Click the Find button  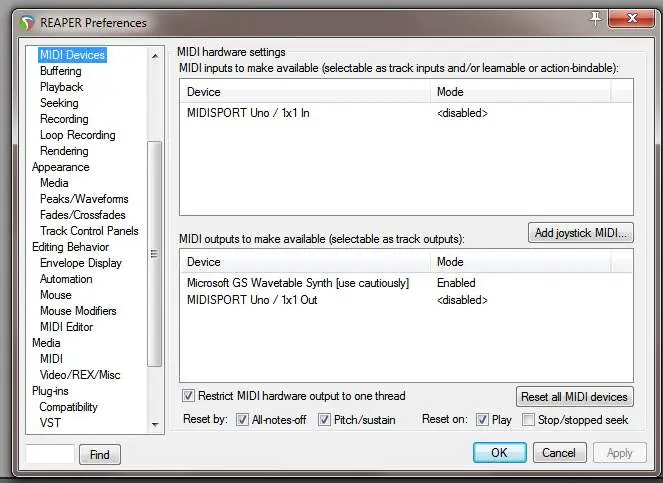pyautogui.click(x=100, y=455)
